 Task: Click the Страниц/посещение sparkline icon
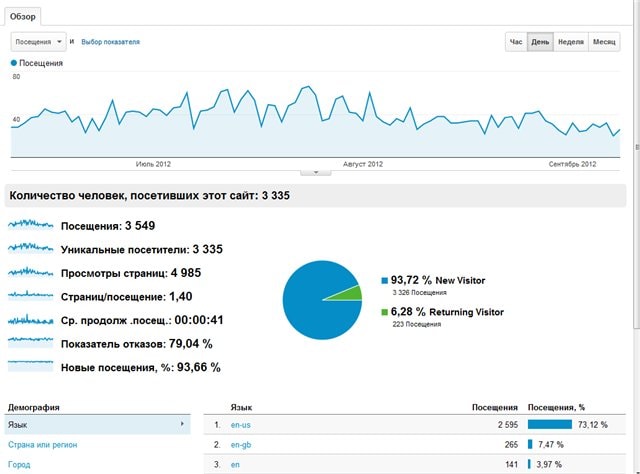(x=30, y=296)
